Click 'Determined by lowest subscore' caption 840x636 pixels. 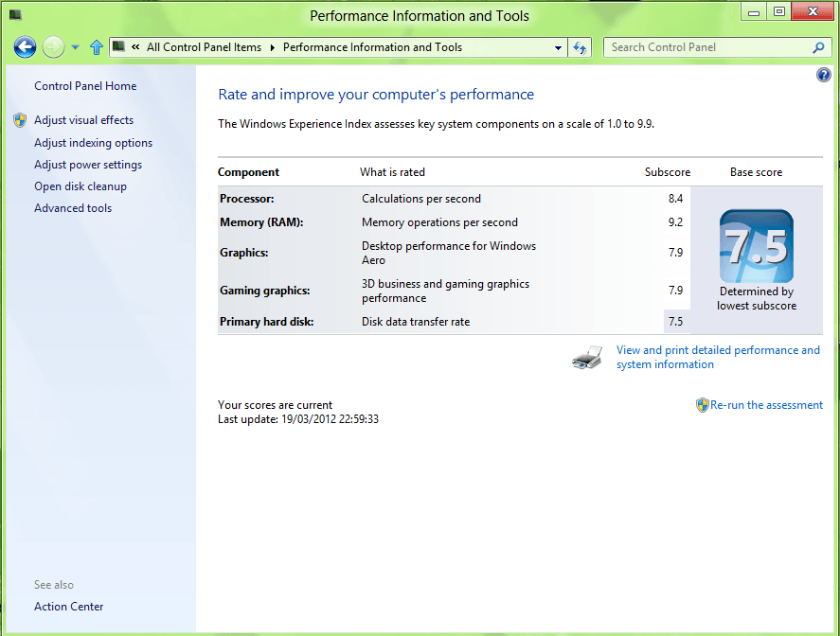pyautogui.click(x=757, y=298)
